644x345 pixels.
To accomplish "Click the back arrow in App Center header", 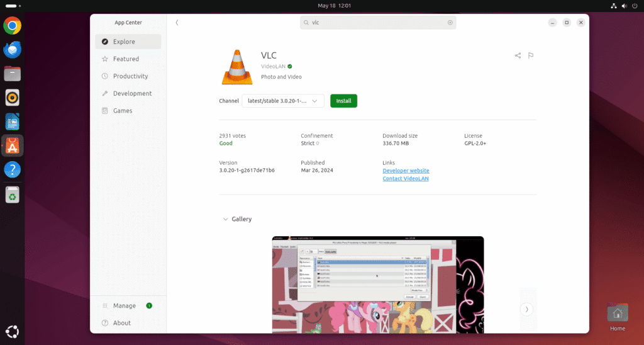I will click(177, 23).
